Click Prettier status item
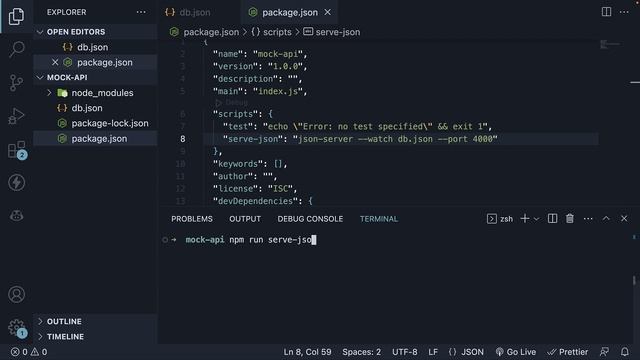The height and width of the screenshot is (360, 640). pyautogui.click(x=568, y=352)
